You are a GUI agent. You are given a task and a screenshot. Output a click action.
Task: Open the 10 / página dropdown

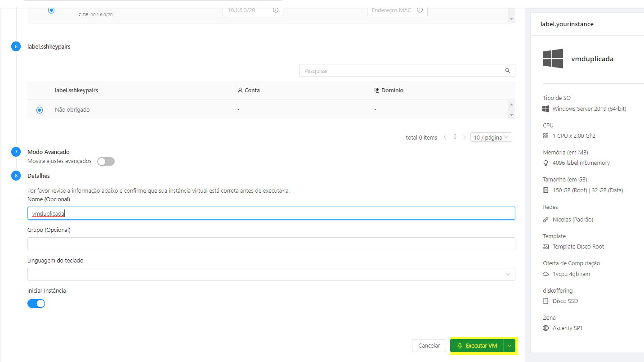click(491, 137)
